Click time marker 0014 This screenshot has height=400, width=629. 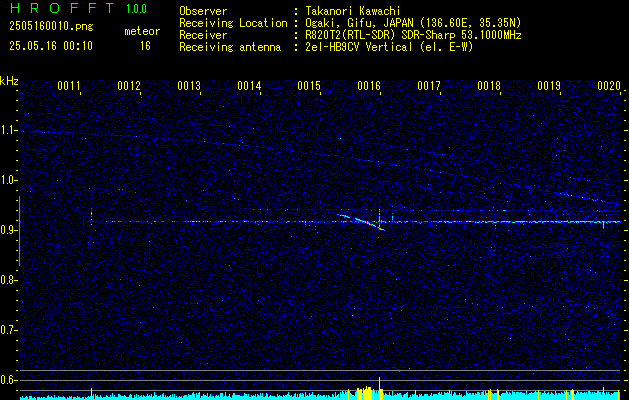point(249,86)
